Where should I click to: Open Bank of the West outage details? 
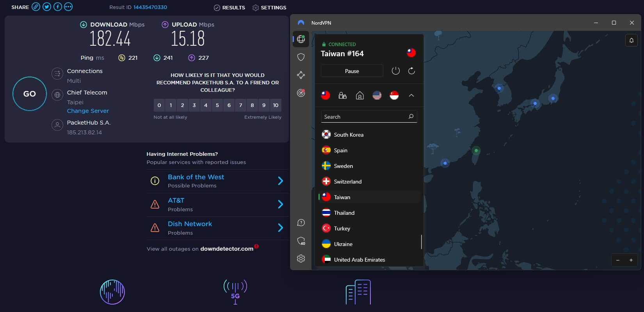(x=217, y=181)
